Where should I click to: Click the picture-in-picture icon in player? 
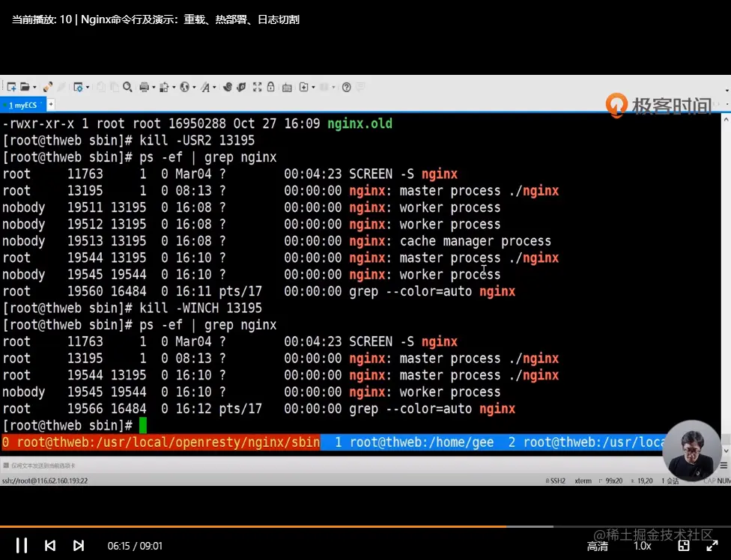pyautogui.click(x=684, y=546)
